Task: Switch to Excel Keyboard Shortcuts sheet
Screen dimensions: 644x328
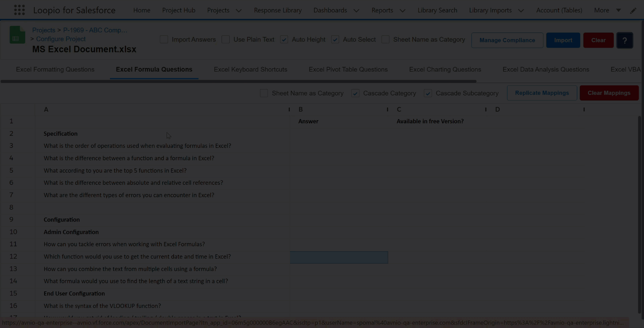Action: pos(250,70)
